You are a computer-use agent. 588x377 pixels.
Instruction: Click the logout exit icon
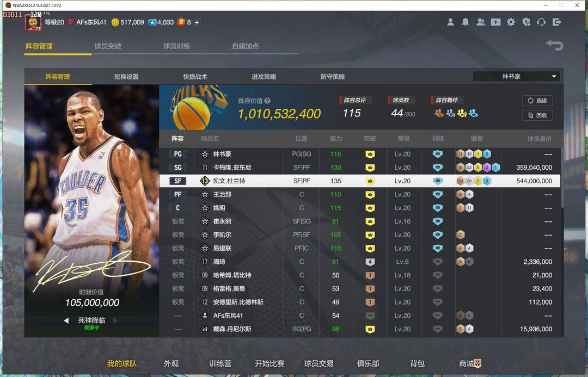(x=556, y=22)
